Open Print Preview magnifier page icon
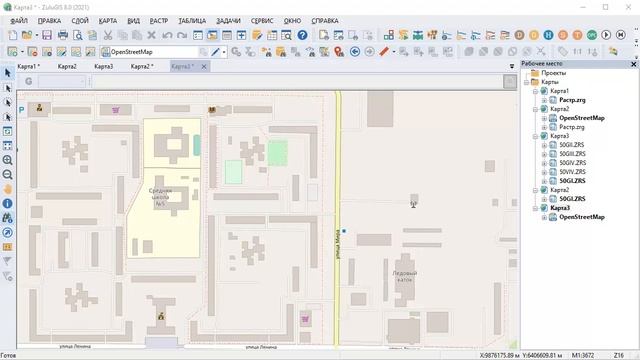The image size is (640, 360). tap(78, 35)
